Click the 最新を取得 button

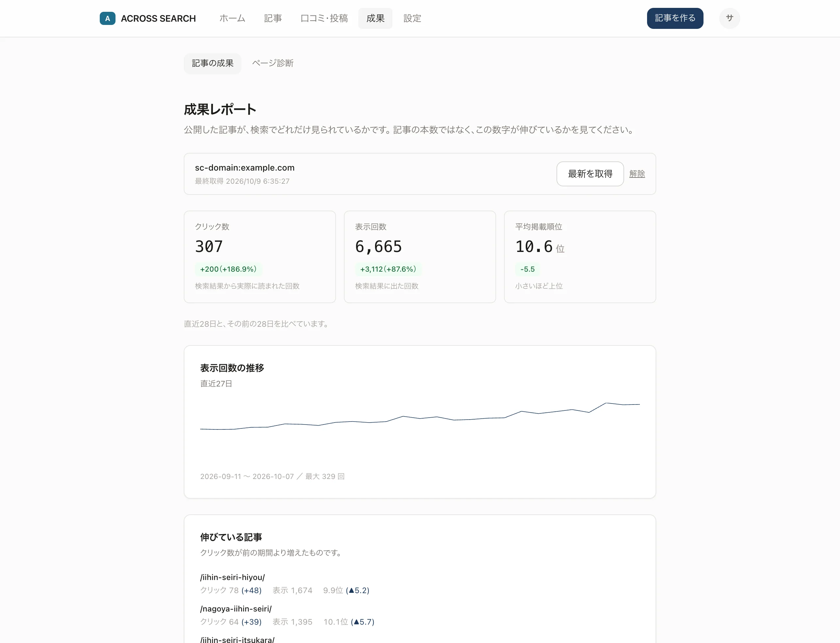click(x=590, y=174)
